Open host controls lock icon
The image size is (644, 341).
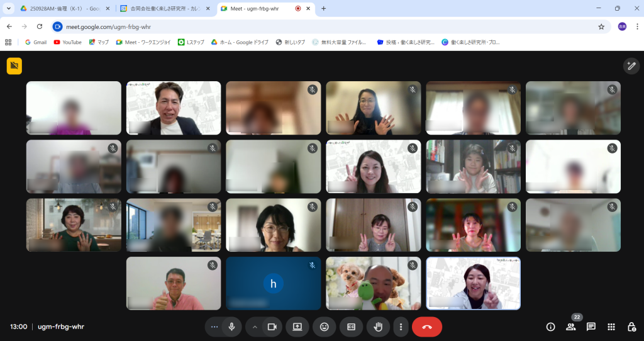click(x=631, y=327)
